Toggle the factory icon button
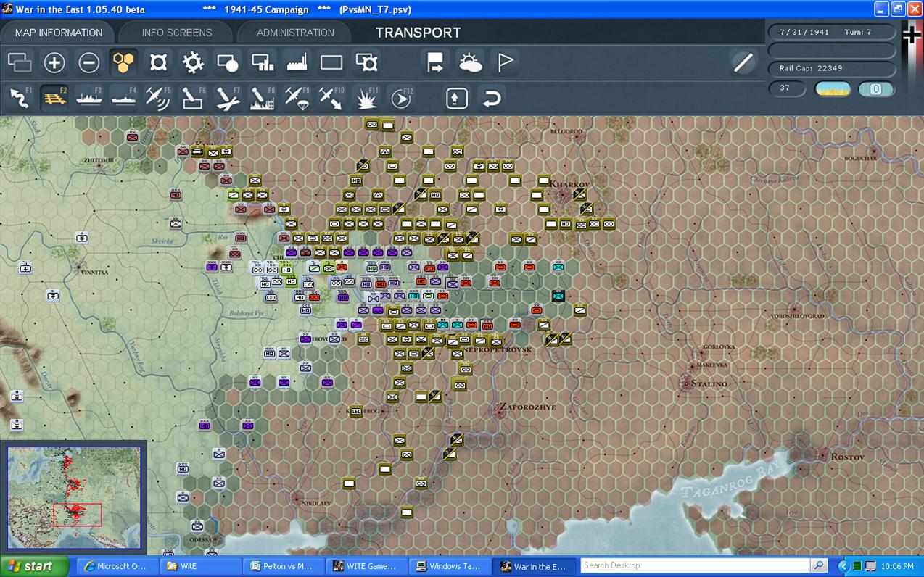924x577 pixels. point(297,63)
